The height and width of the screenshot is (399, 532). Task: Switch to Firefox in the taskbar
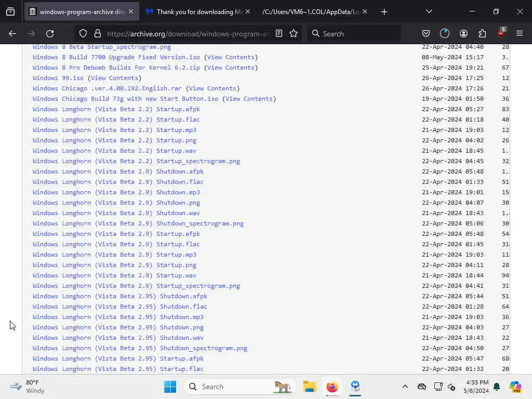point(332,387)
